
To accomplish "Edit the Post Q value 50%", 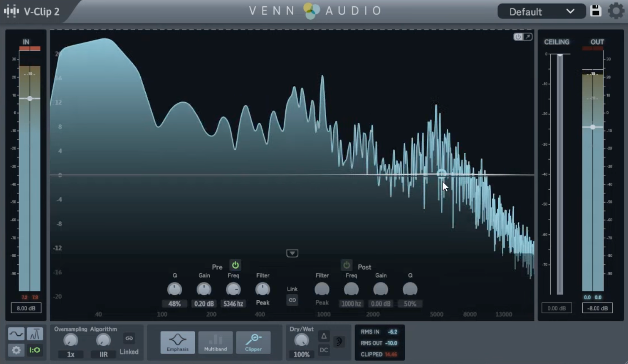I will 410,304.
